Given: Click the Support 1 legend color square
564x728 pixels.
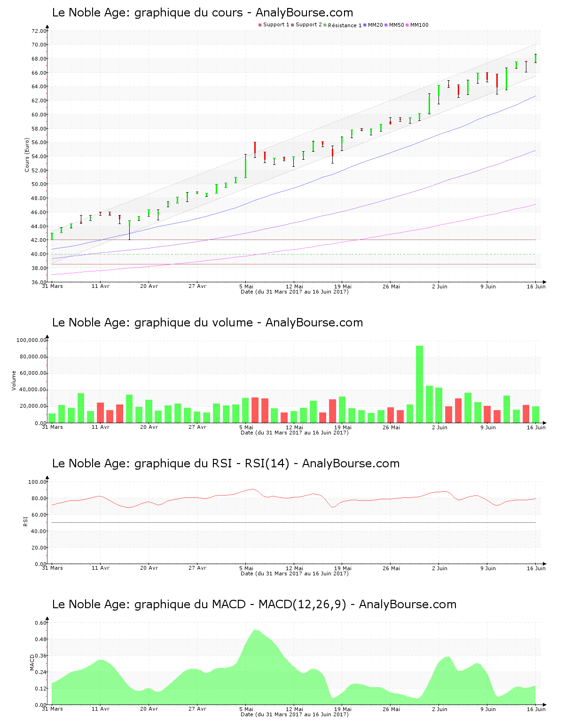Looking at the screenshot, I should (260, 25).
